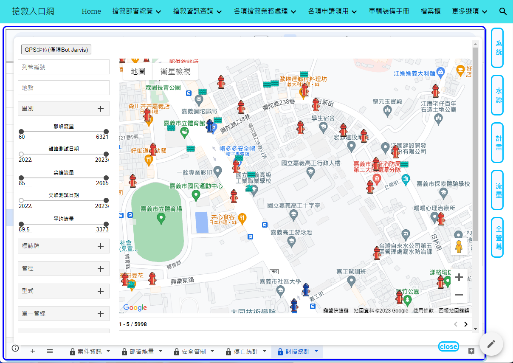Image resolution: width=513 pixels, height=363 pixels.
Task: Click the topmost cyan side button
Action: tap(497, 48)
